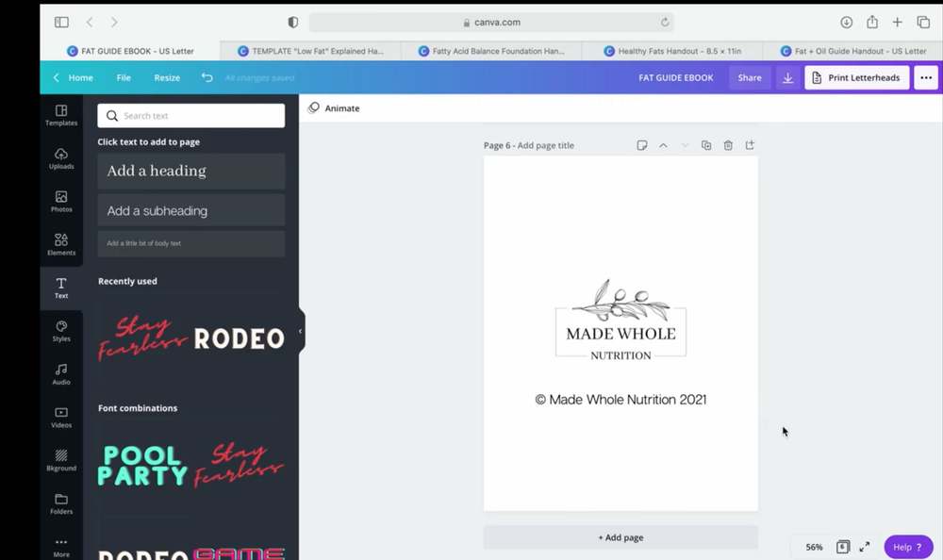Select the Uploads sidebar icon

click(60, 158)
